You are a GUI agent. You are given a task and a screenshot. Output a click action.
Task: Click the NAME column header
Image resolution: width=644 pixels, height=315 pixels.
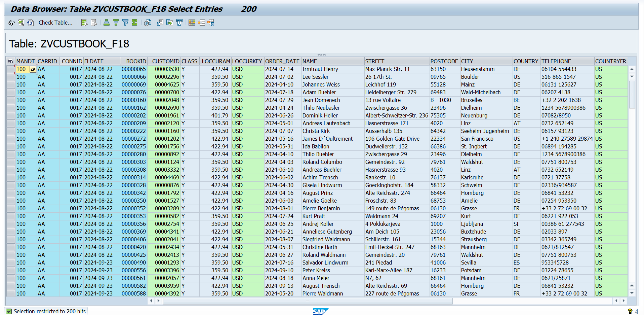[x=333, y=61]
